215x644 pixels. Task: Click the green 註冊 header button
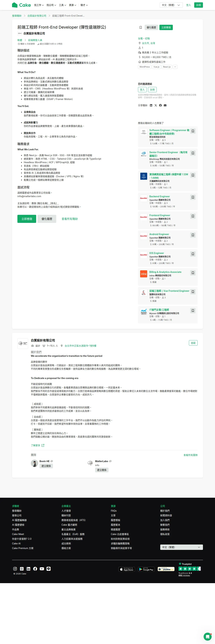[198, 5]
